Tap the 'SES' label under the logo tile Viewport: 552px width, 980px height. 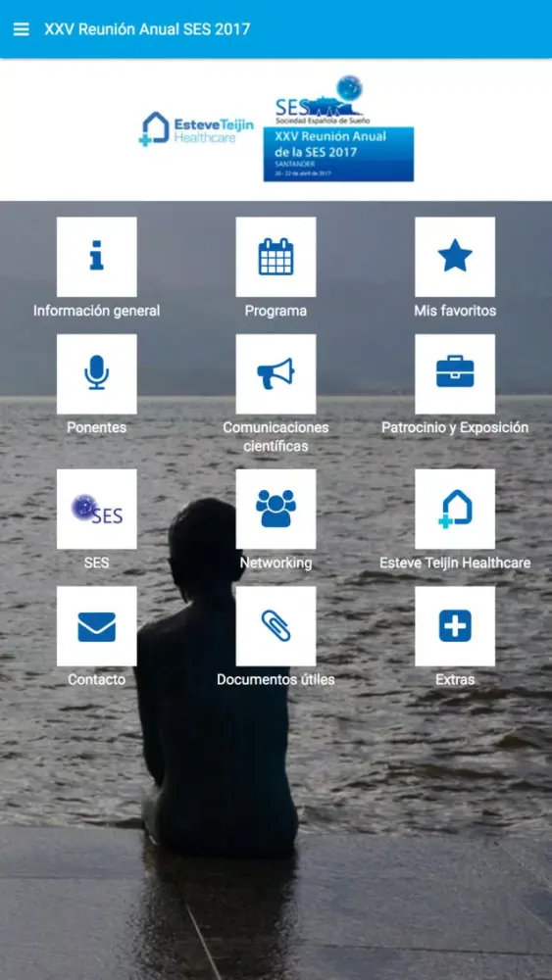click(x=97, y=563)
